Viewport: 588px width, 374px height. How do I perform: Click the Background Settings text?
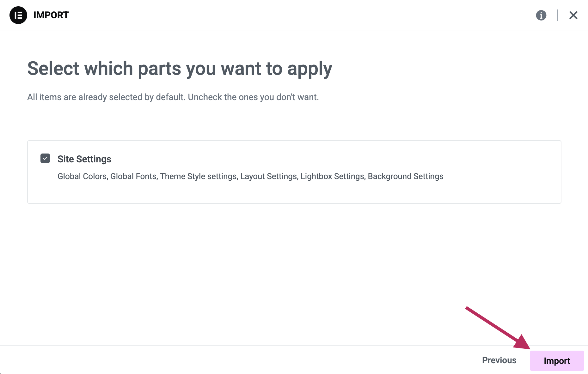coord(406,176)
